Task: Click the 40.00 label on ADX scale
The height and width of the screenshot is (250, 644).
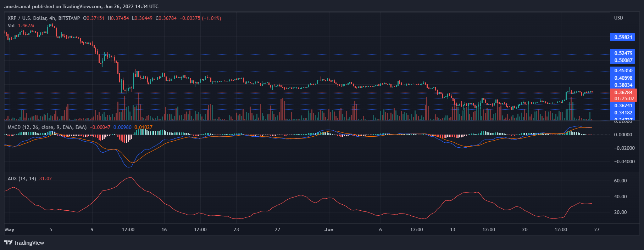Action: pos(620,197)
